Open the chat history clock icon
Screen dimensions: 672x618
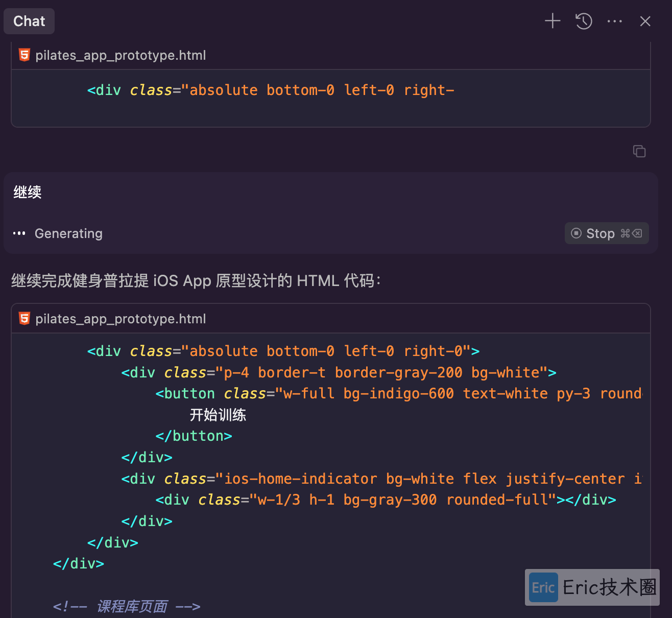click(584, 21)
